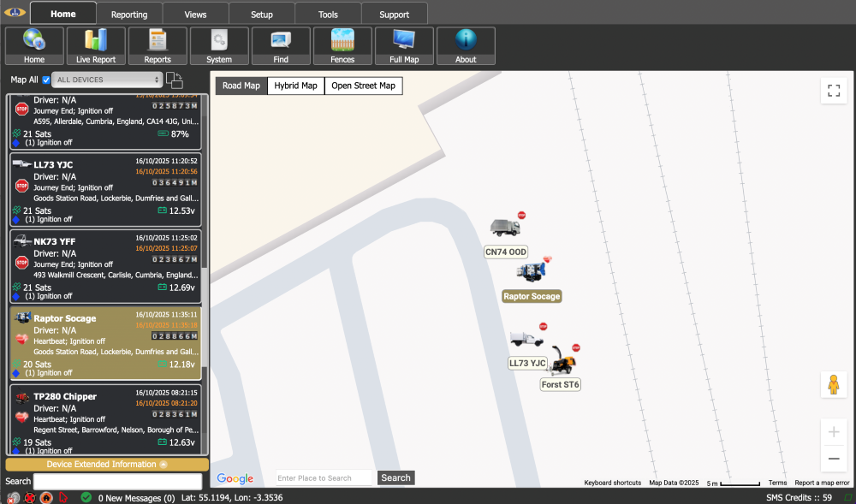Viewport: 856px width, 504px height.
Task: Click the LL73 YJC van marker on map
Action: point(526,339)
